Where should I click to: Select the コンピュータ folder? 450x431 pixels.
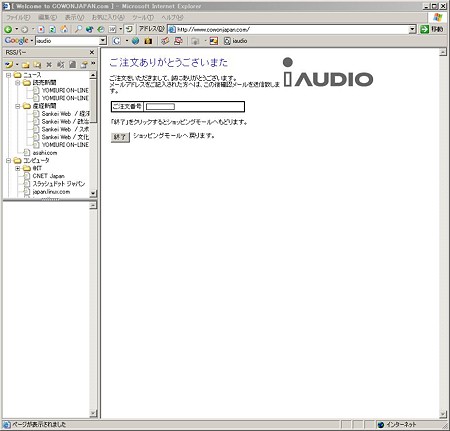[36, 160]
